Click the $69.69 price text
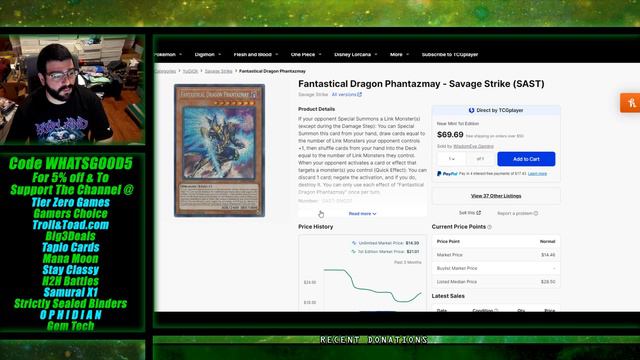Image resolution: width=640 pixels, height=360 pixels. (x=450, y=134)
